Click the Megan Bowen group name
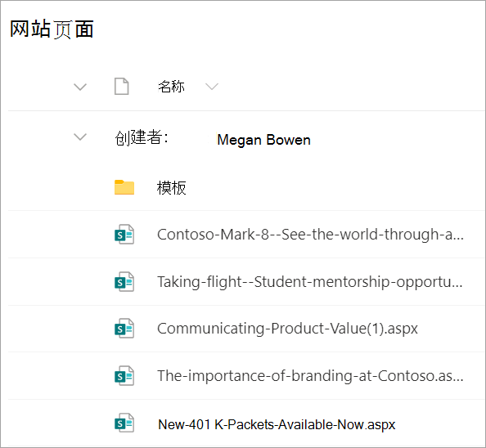The height and width of the screenshot is (448, 486). click(263, 140)
